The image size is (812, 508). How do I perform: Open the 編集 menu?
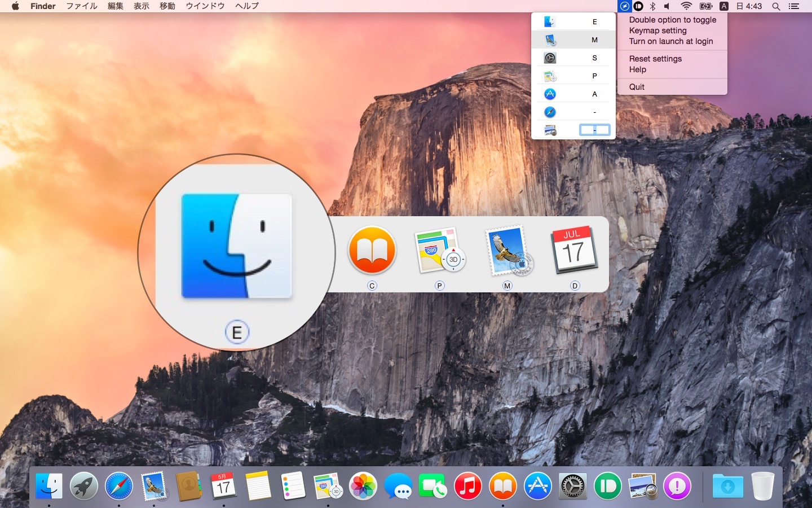[x=116, y=6]
